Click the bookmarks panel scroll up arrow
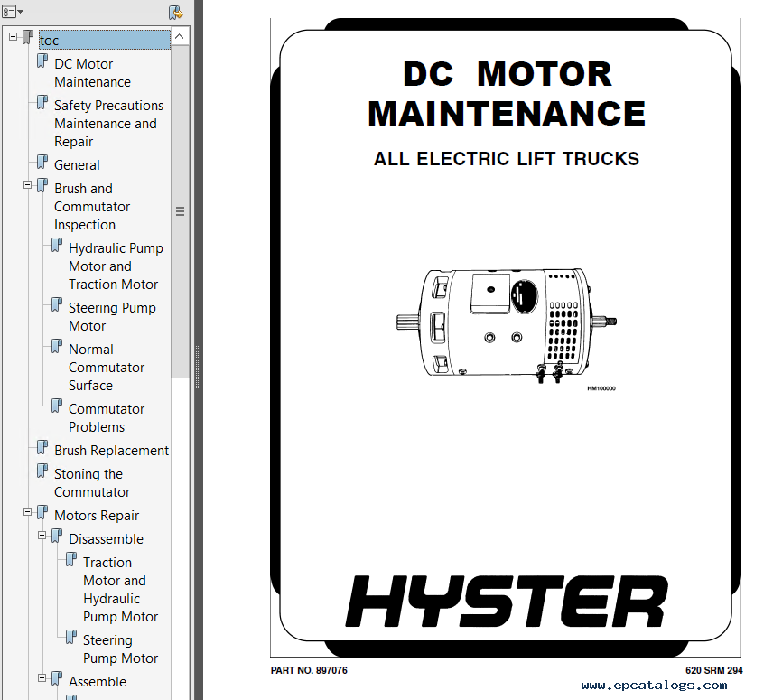This screenshot has width=773, height=700. click(x=180, y=36)
